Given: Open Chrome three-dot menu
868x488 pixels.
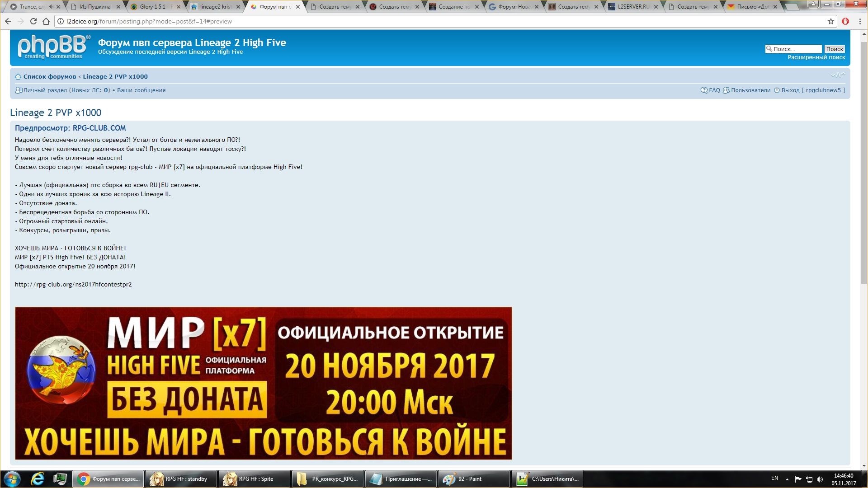Looking at the screenshot, I should point(860,21).
